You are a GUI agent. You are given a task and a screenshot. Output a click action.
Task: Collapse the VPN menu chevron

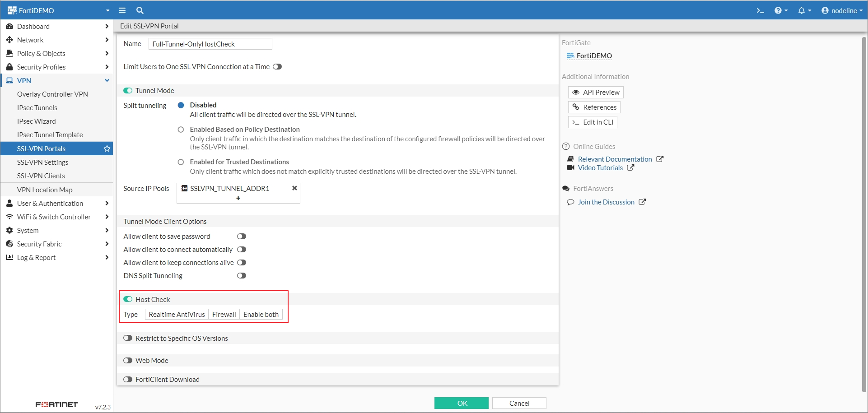point(107,80)
